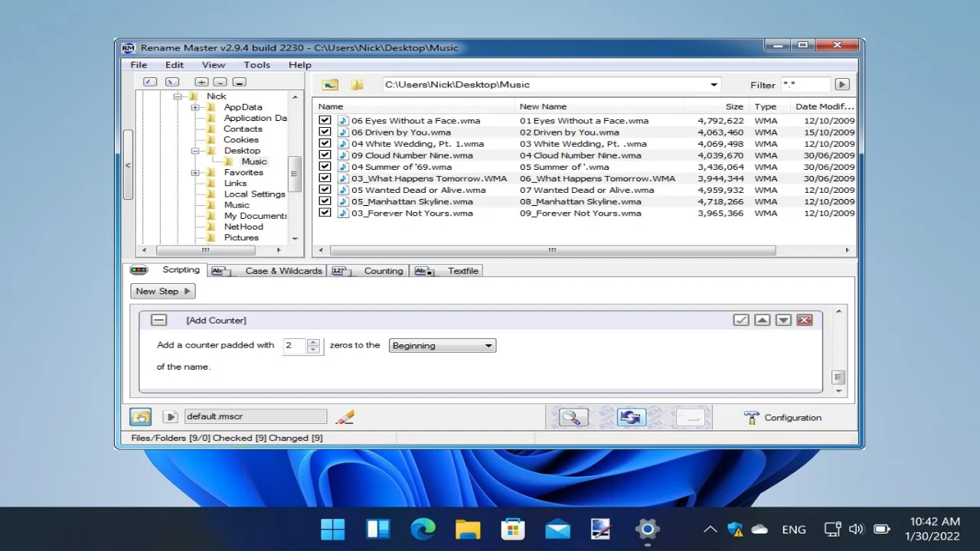The height and width of the screenshot is (551, 980).
Task: Open the Beginning position dropdown
Action: (x=443, y=346)
